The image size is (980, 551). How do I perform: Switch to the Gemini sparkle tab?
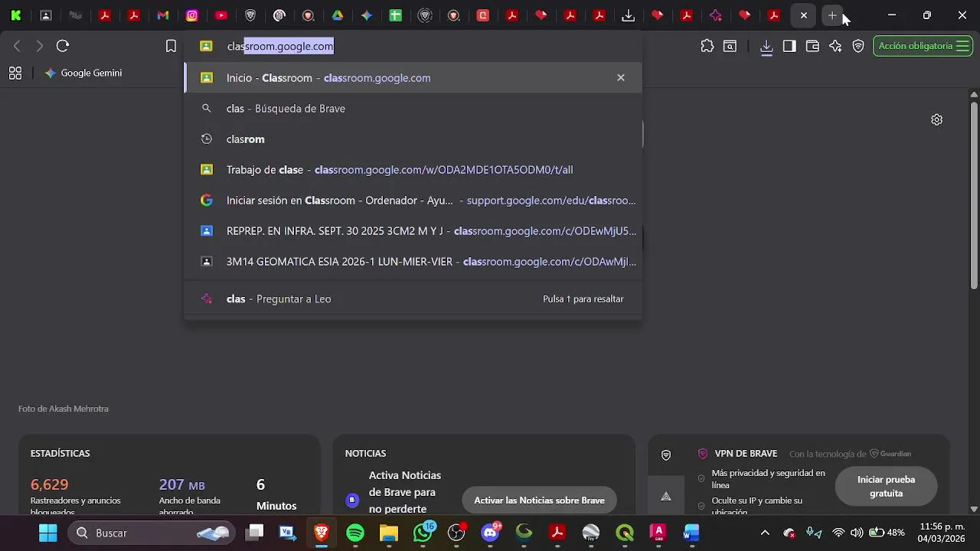[x=367, y=15]
